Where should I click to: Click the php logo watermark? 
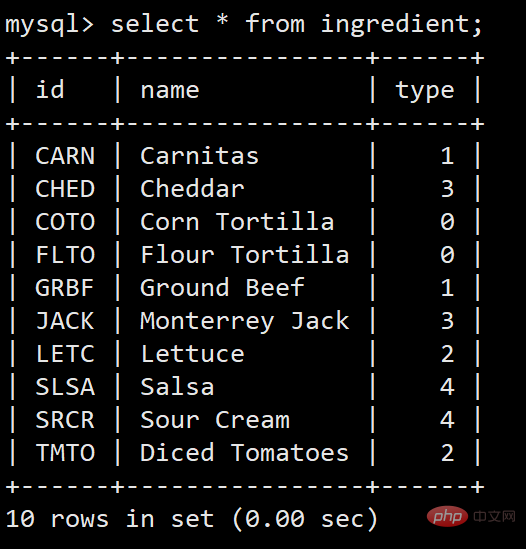pyautogui.click(x=447, y=516)
